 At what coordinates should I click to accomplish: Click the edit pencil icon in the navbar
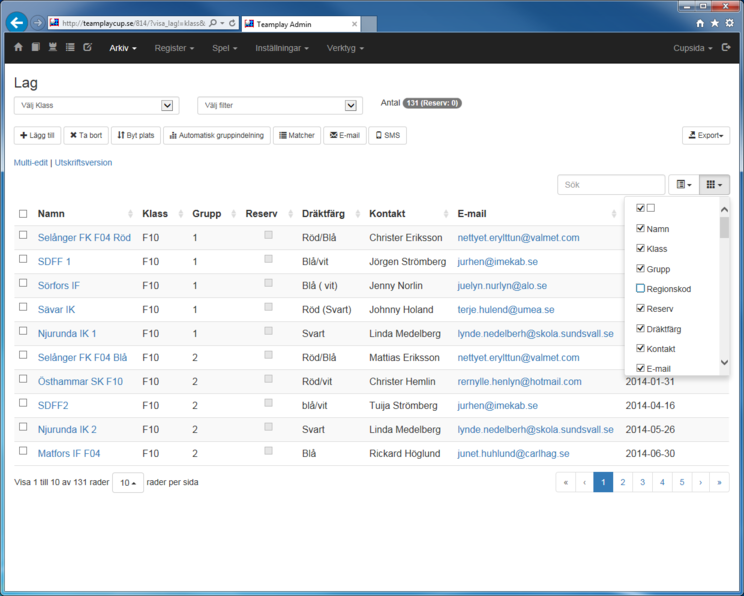87,48
